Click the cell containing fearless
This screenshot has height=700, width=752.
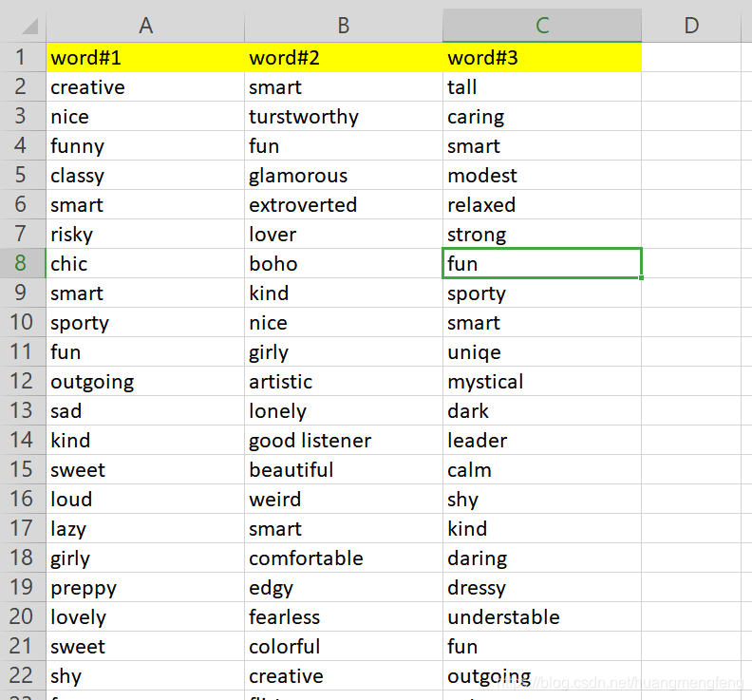click(x=344, y=616)
